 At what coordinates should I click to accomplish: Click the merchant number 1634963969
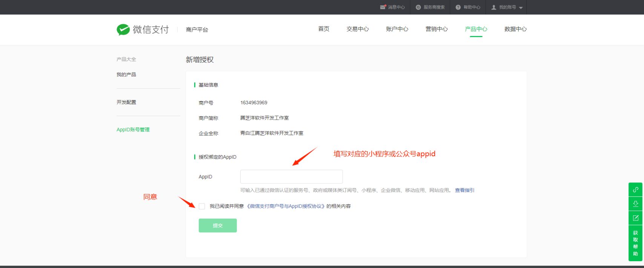pyautogui.click(x=254, y=103)
